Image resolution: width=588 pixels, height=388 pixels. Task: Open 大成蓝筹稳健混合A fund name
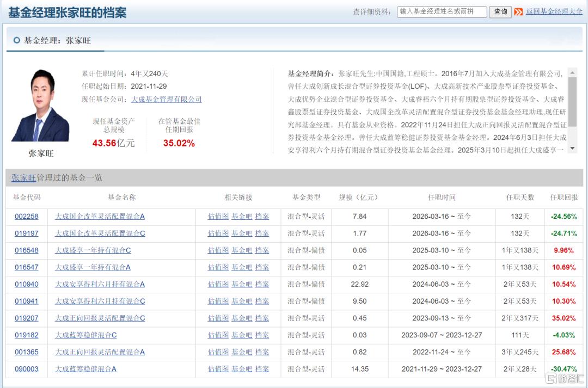point(86,369)
